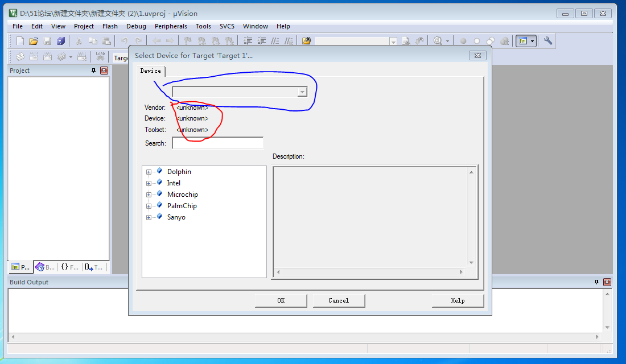Click the Cut scissors icon
Viewport: 626px width, 364px height.
[x=79, y=41]
